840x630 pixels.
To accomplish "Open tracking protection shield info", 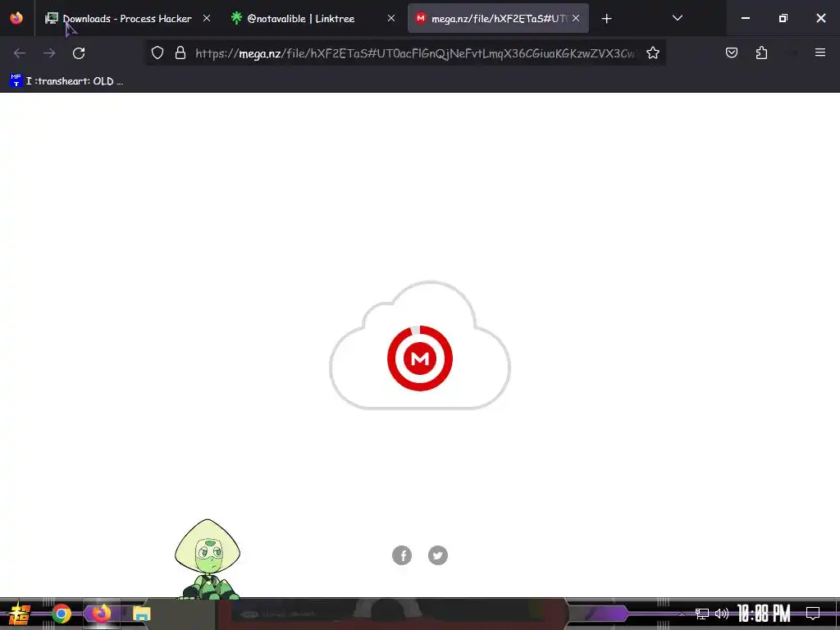I will (157, 53).
